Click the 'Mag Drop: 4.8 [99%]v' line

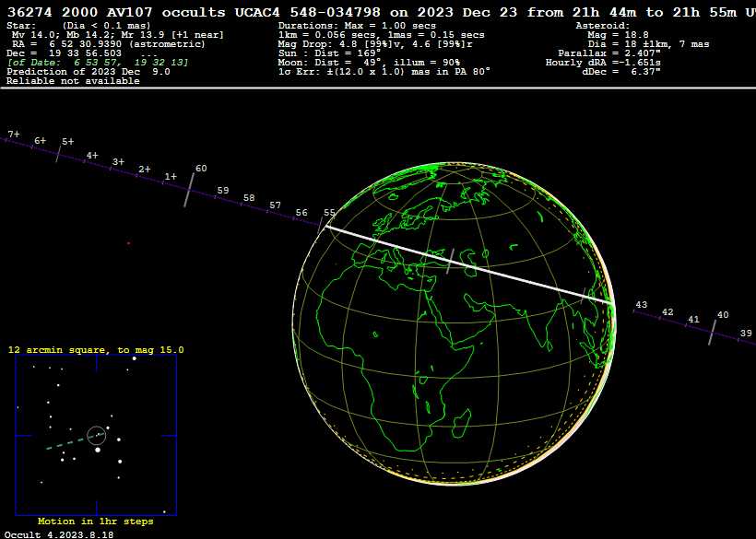pyautogui.click(x=375, y=44)
